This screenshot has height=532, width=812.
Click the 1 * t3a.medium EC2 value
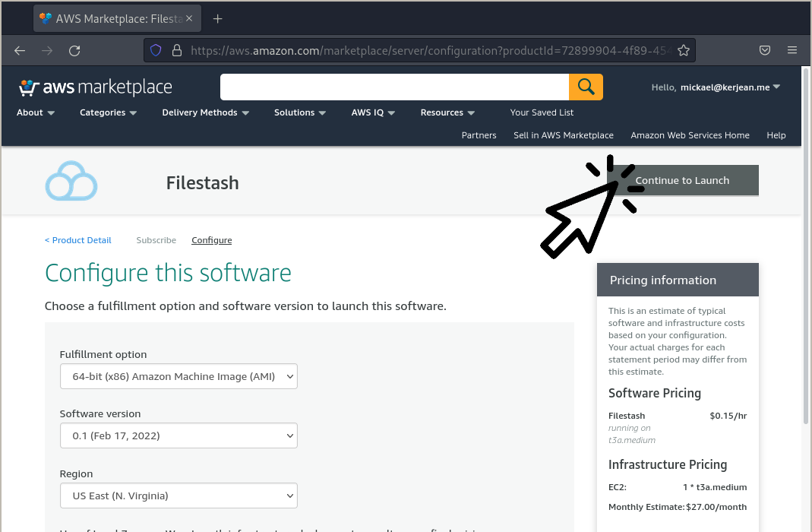(x=715, y=487)
